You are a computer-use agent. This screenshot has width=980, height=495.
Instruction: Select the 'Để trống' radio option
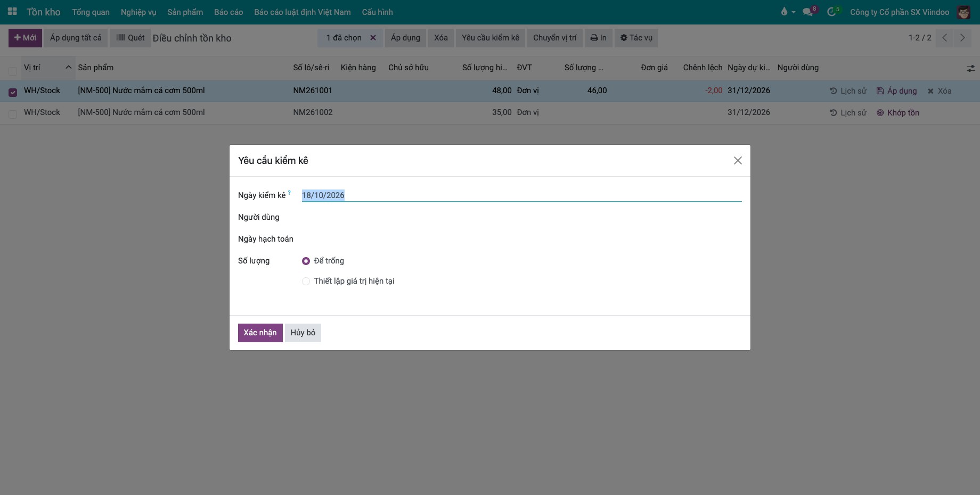point(306,261)
